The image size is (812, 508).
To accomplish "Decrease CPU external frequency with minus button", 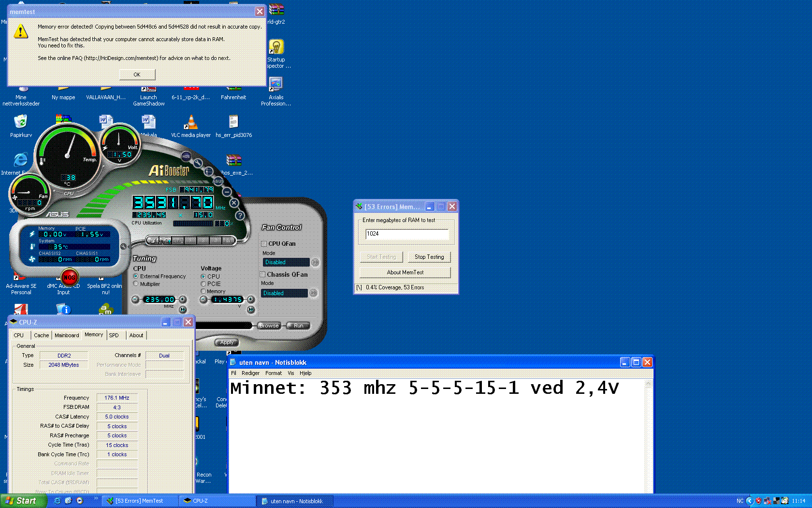I will (136, 299).
